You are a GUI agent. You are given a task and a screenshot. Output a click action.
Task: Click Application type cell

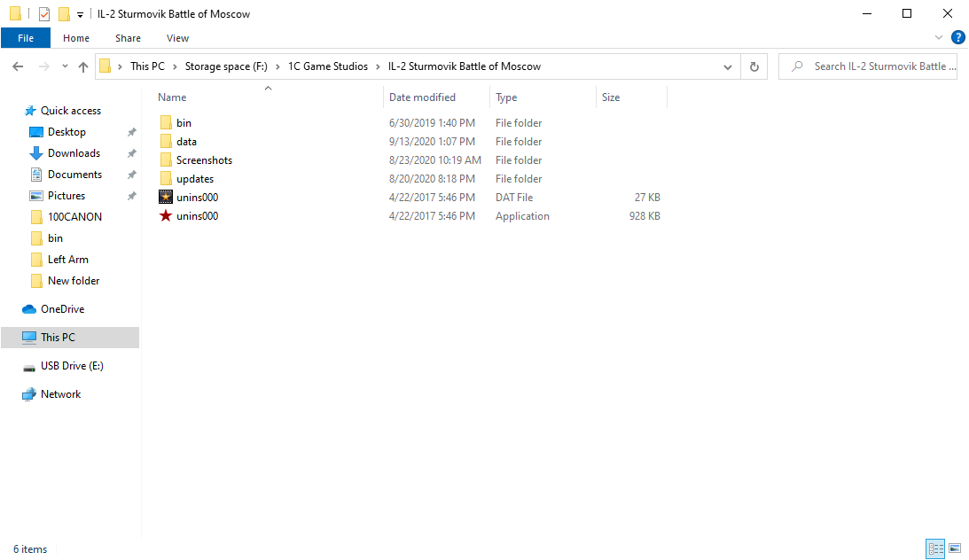[522, 215]
